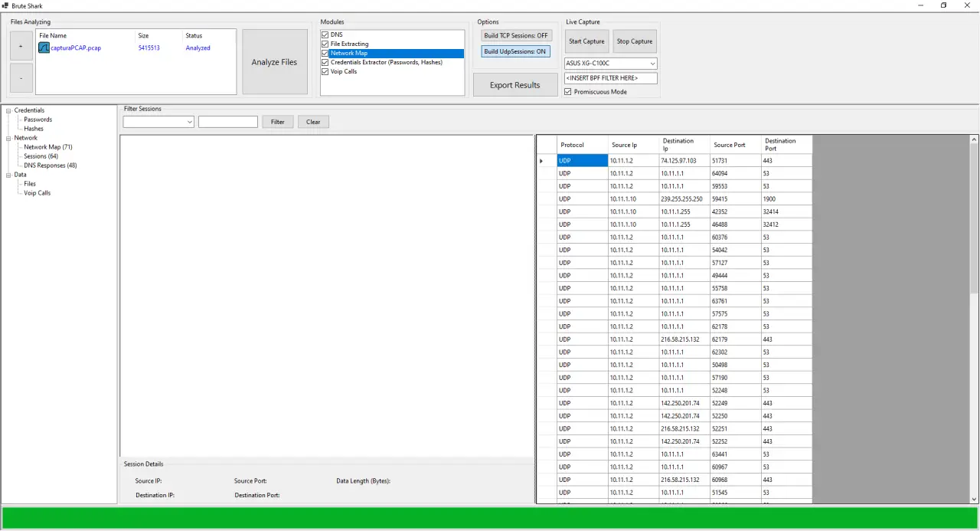Toggle Build TCP Sessions option
Image resolution: width=980 pixels, height=531 pixels.
pyautogui.click(x=516, y=36)
